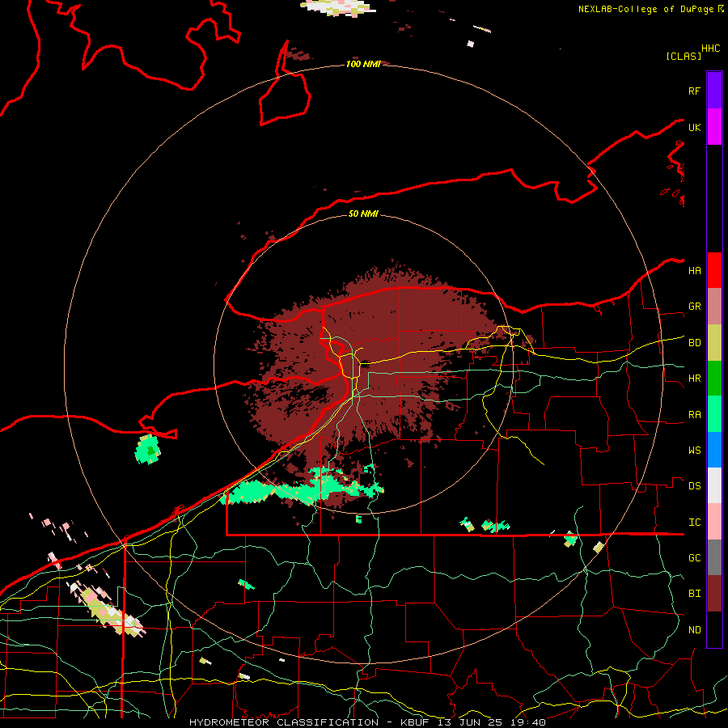Image resolution: width=728 pixels, height=728 pixels.
Task: Click the Hydrometeor Classification KBUF timestamp caption
Action: [x=367, y=722]
